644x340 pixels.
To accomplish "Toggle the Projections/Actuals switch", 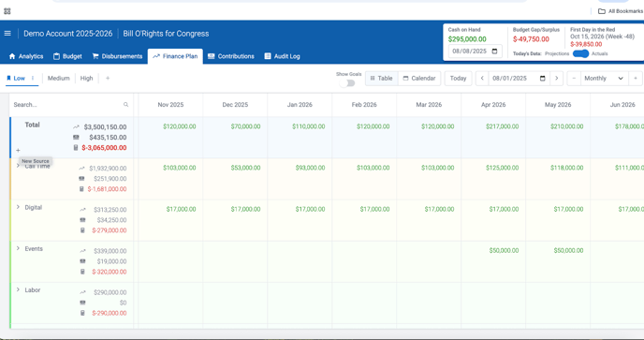I will coord(580,54).
